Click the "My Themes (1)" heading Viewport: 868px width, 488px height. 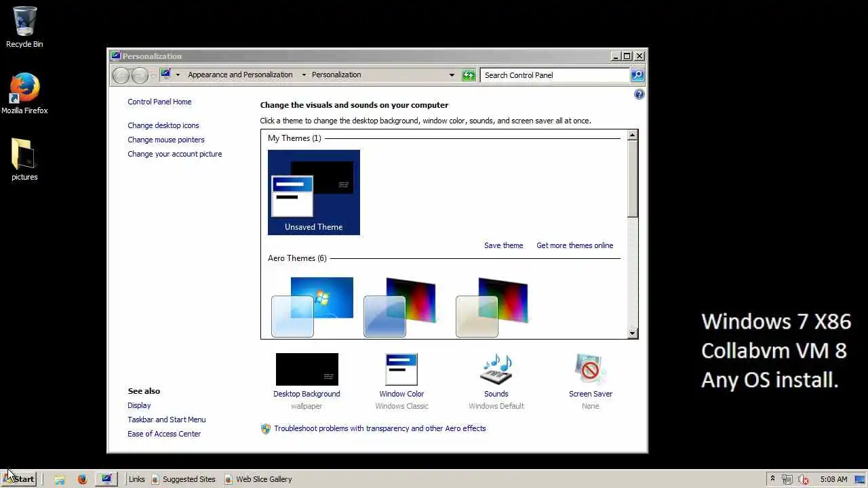coord(294,138)
